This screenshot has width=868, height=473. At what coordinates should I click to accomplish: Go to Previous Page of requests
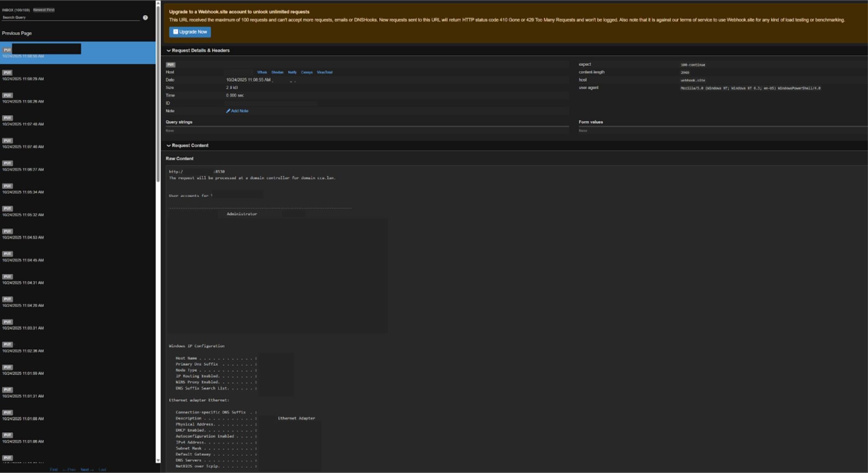point(17,33)
